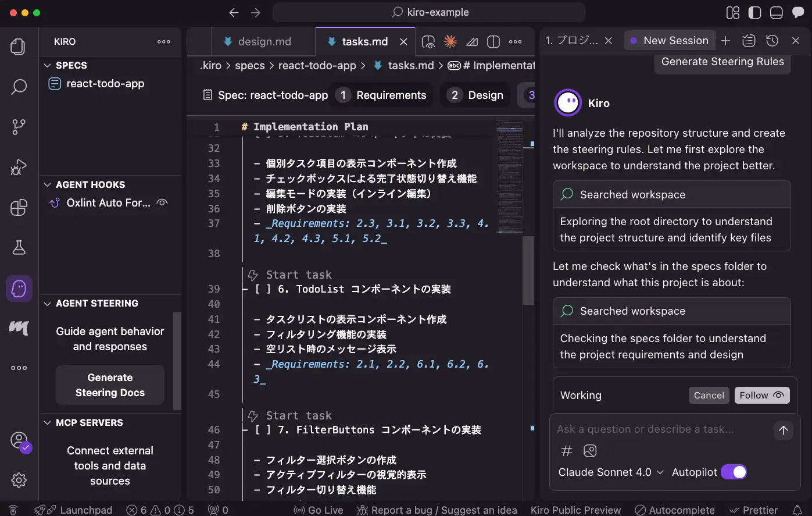The width and height of the screenshot is (812, 516).
Task: Open the Search view in activity bar
Action: click(19, 87)
